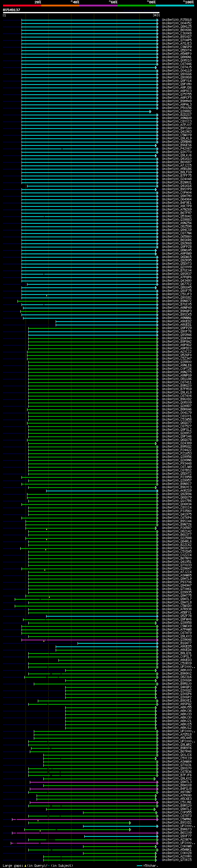This screenshot has width=197, height=868.
Task: Click the purple alignment bar for Q9ATL3
Action: pos(94,782)
